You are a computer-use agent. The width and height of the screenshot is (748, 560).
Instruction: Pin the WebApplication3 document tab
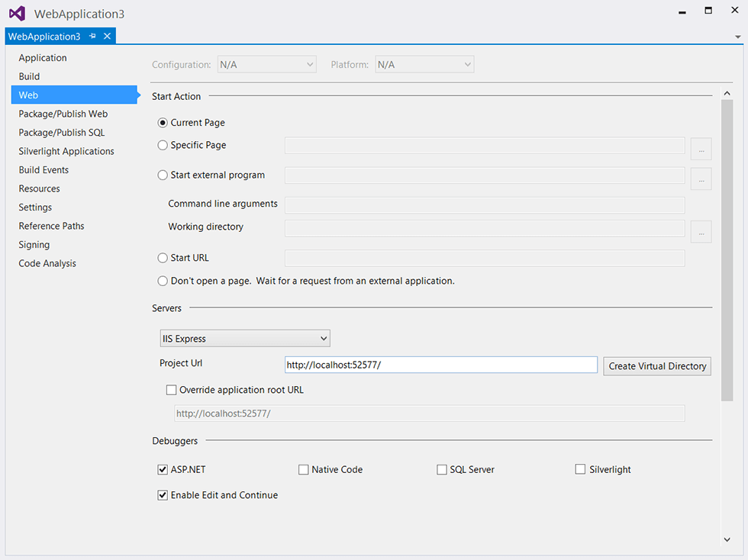[x=92, y=37]
